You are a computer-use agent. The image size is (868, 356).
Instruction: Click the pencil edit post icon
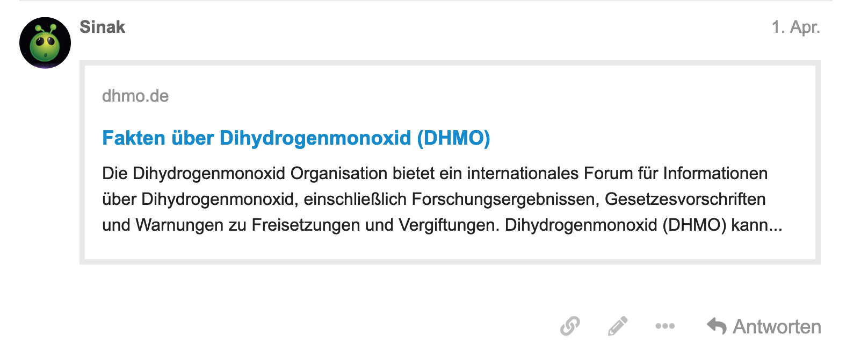point(618,326)
